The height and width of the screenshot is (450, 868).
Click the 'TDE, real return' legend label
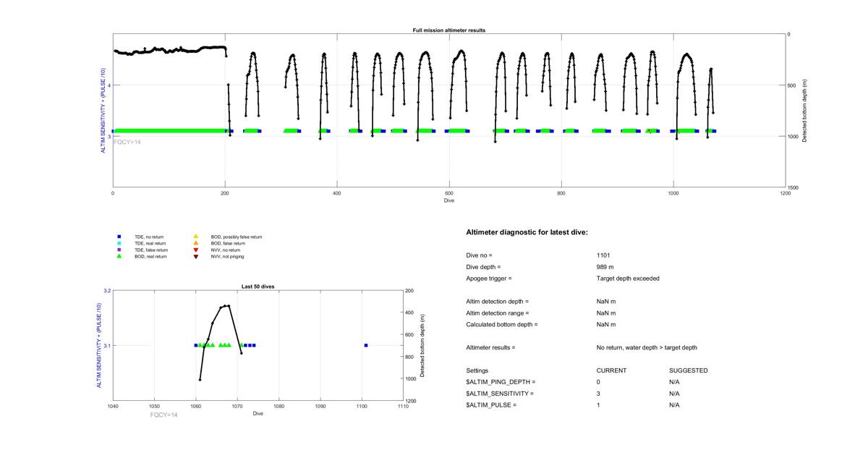pyautogui.click(x=151, y=243)
